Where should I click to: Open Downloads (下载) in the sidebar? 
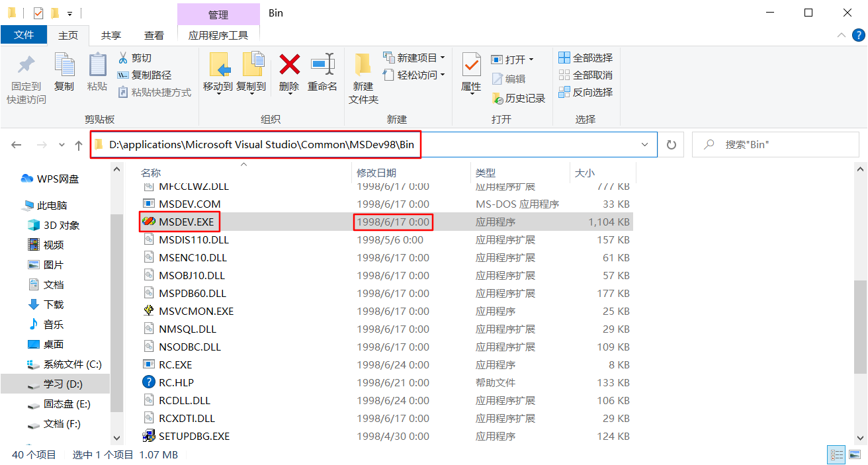click(46, 304)
